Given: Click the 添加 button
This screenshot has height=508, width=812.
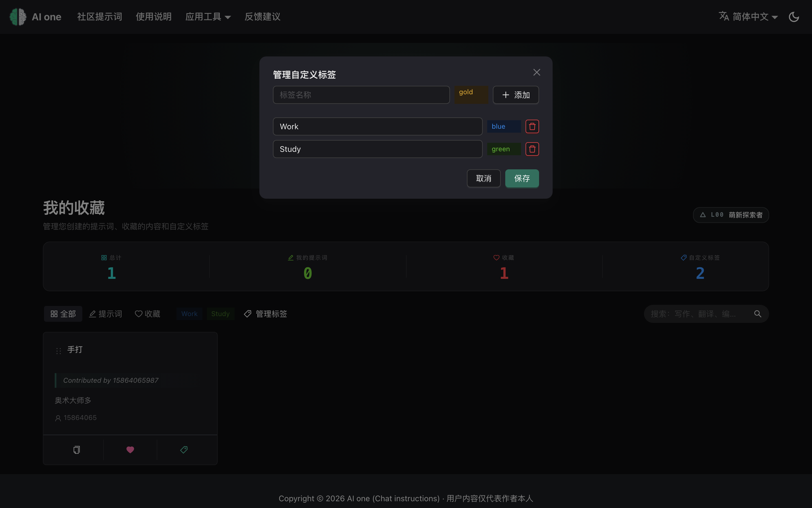Looking at the screenshot, I should pyautogui.click(x=516, y=95).
